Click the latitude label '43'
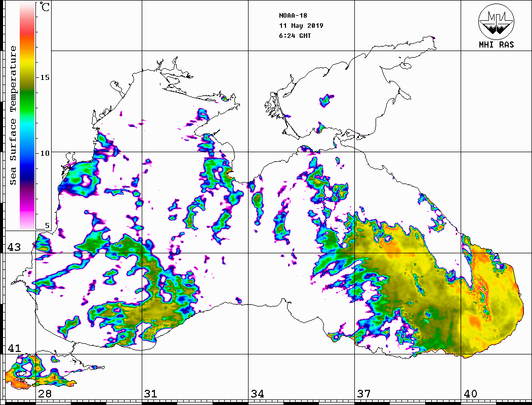The image size is (532, 405). point(14,247)
